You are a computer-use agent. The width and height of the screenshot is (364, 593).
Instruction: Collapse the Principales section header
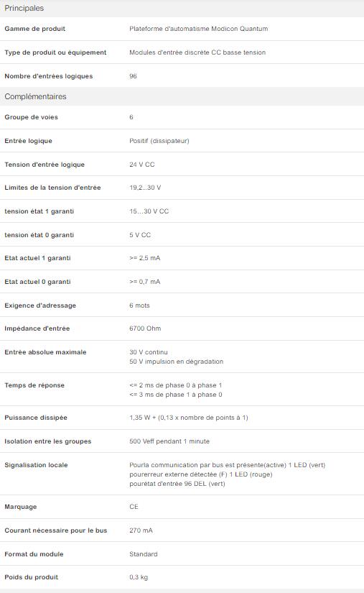pos(182,9)
